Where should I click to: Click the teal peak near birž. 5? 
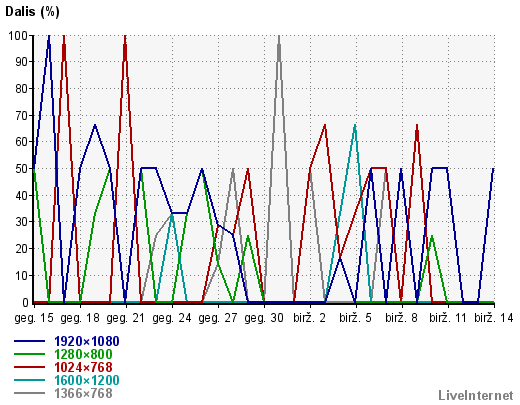pos(355,125)
